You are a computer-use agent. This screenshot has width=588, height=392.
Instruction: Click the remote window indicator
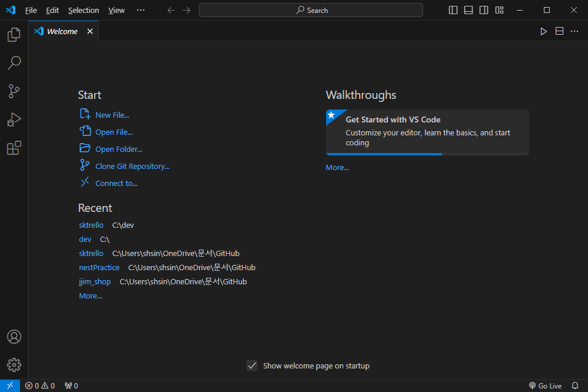(9, 386)
